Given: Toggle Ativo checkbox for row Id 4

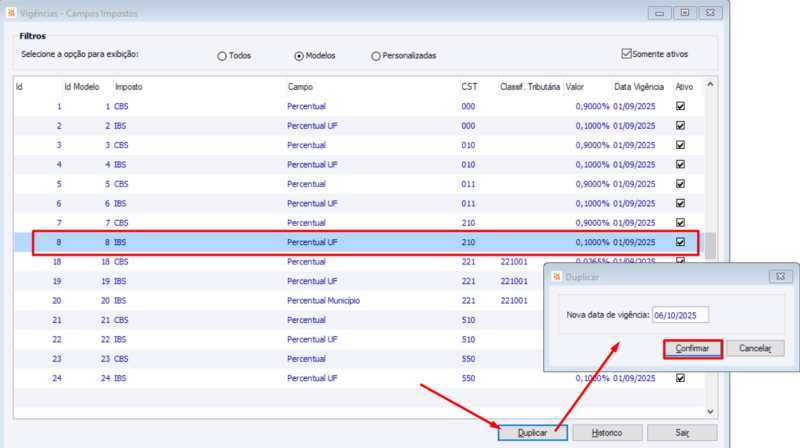Looking at the screenshot, I should click(681, 164).
